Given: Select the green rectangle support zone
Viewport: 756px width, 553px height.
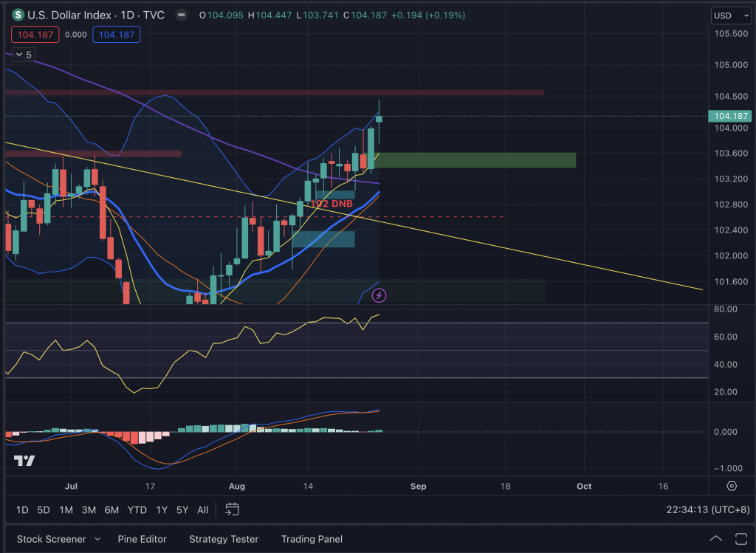Looking at the screenshot, I should 475,160.
